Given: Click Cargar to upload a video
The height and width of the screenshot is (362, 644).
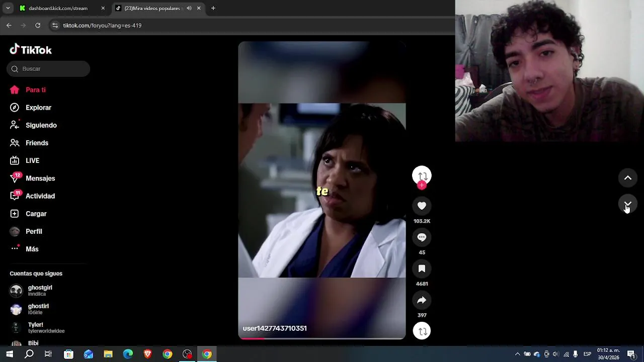Looking at the screenshot, I should (x=28, y=214).
